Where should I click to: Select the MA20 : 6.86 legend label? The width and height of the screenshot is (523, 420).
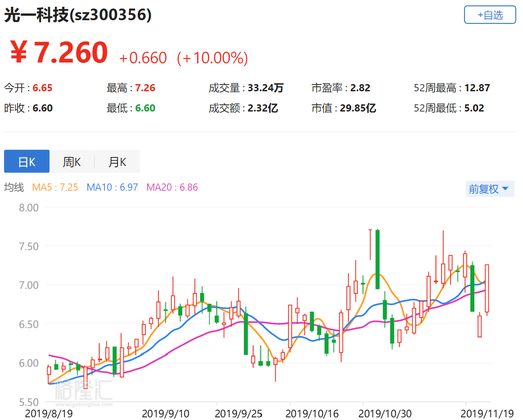tap(172, 188)
